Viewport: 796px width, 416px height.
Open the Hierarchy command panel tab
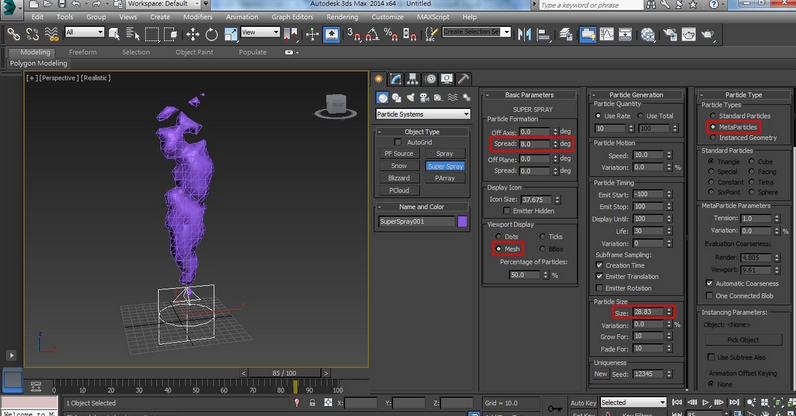click(x=413, y=79)
